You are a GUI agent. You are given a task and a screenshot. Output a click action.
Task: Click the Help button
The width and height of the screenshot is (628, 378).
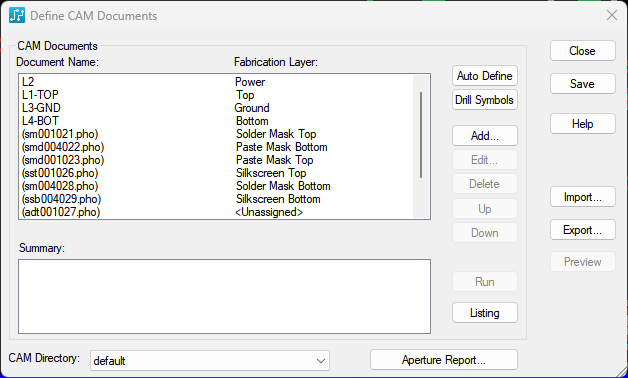pyautogui.click(x=582, y=124)
